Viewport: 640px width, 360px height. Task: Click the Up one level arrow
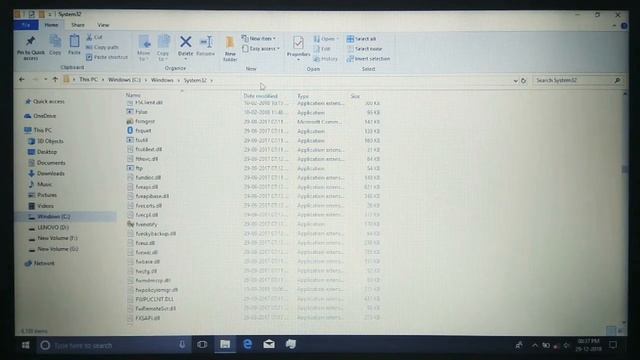(x=55, y=80)
